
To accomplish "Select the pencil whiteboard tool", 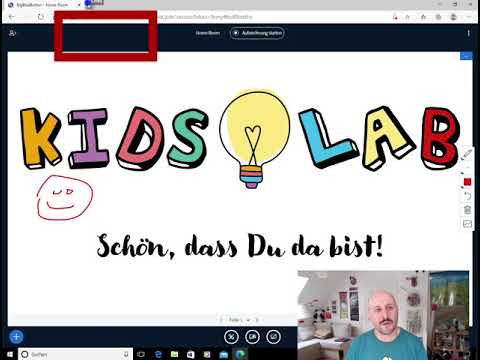I will (467, 155).
